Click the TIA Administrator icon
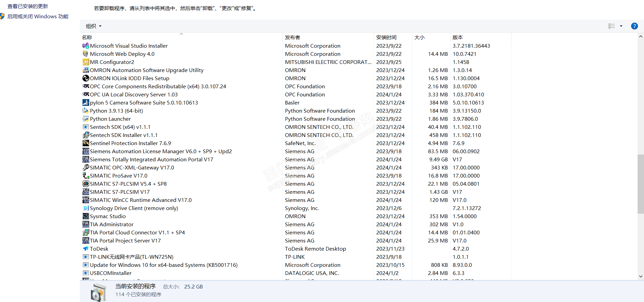The image size is (644, 302). [x=86, y=224]
